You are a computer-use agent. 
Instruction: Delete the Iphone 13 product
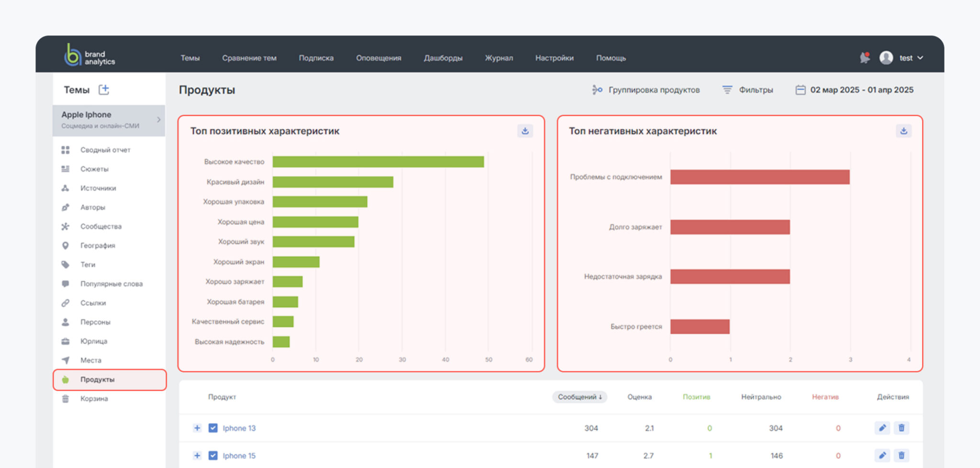pyautogui.click(x=902, y=428)
